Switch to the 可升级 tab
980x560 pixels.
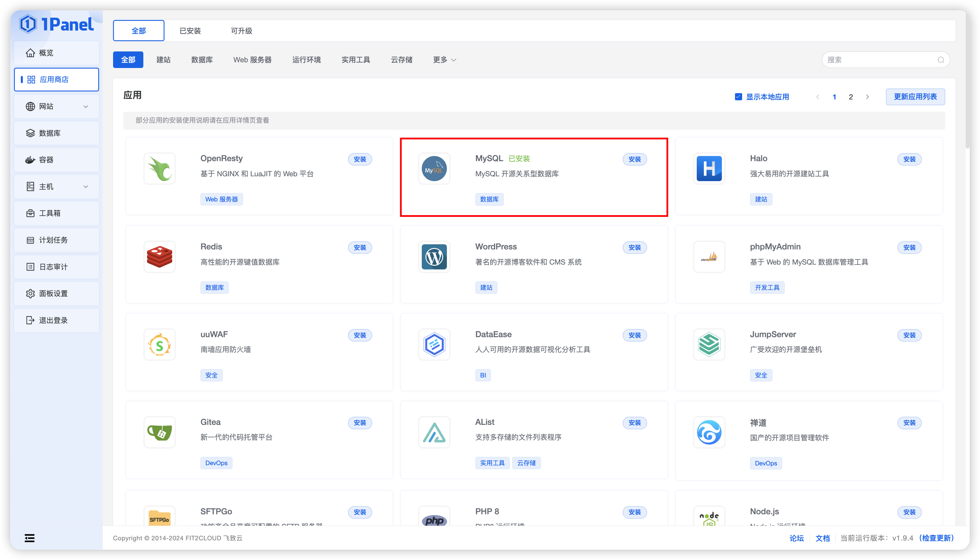[x=241, y=31]
